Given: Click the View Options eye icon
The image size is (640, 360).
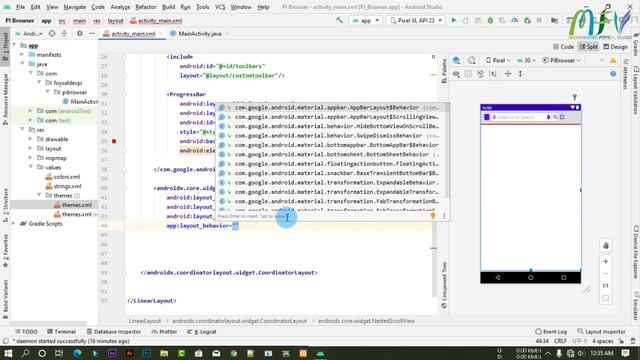Looking at the screenshot, I should pyautogui.click(x=456, y=74).
